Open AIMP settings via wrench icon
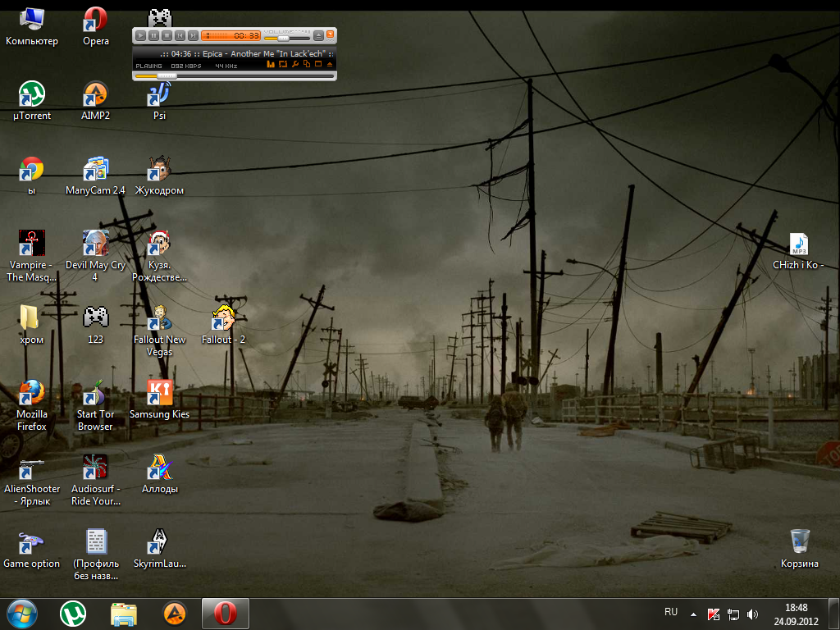The height and width of the screenshot is (630, 840). tap(294, 64)
